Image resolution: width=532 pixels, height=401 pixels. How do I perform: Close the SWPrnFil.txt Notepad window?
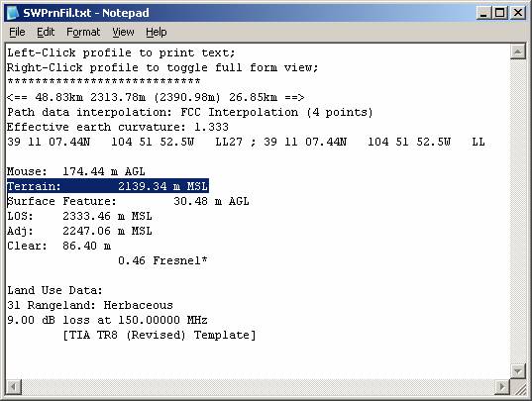click(518, 13)
